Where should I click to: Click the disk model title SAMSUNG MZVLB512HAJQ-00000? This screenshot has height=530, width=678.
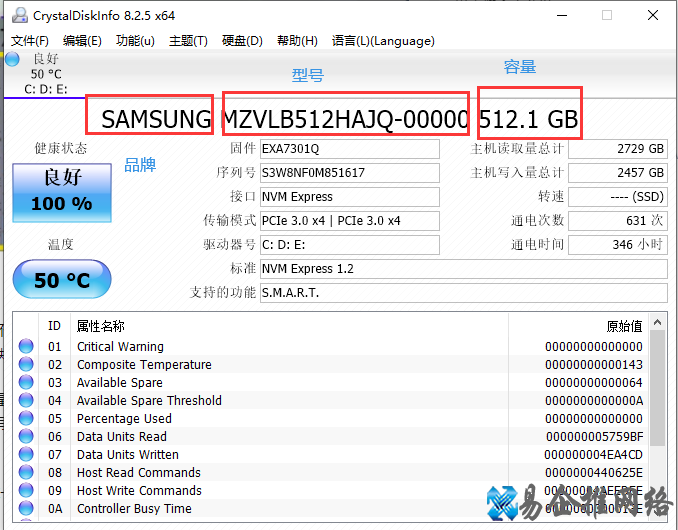click(285, 119)
